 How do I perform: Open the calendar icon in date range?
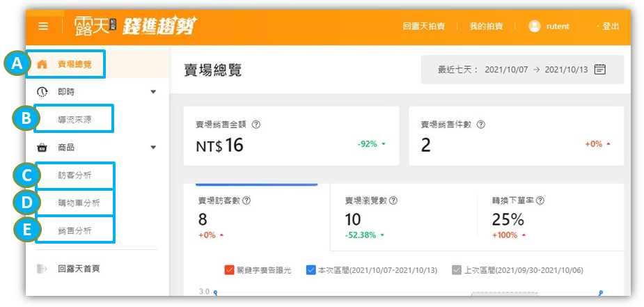click(x=600, y=70)
